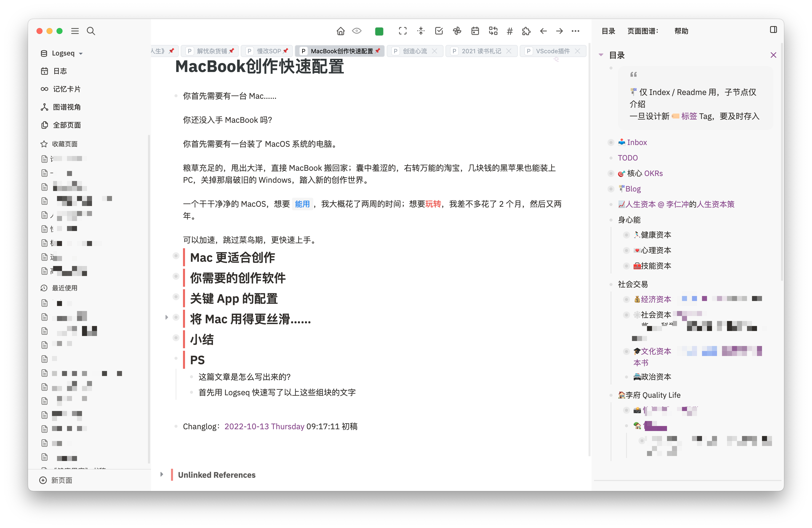
Task: Click the pinwheel fan toolbar icon
Action: [x=457, y=31]
